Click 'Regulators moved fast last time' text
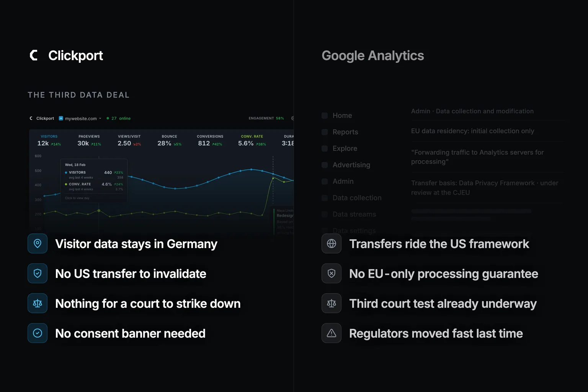The width and height of the screenshot is (588, 392). point(436,333)
